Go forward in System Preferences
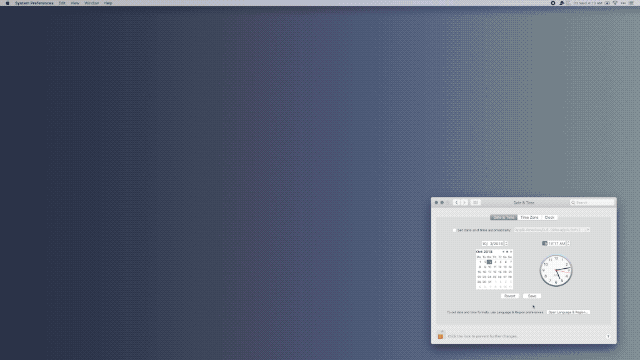This screenshot has height=360, width=640. click(x=464, y=202)
